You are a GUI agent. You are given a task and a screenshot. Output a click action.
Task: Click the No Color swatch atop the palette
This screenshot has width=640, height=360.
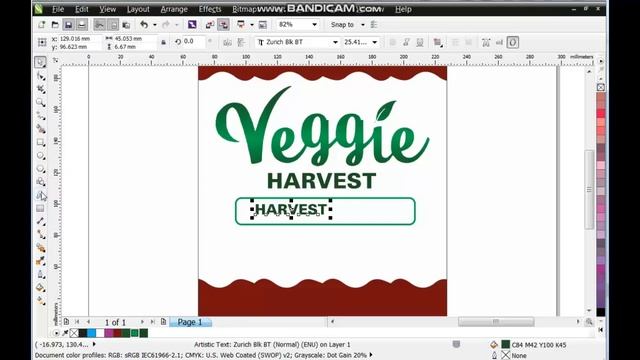click(601, 87)
